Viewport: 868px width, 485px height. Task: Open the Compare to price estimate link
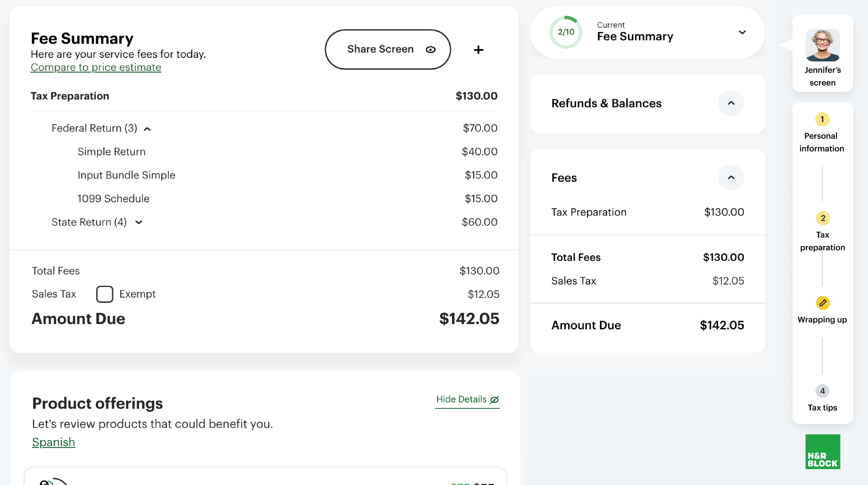point(96,67)
